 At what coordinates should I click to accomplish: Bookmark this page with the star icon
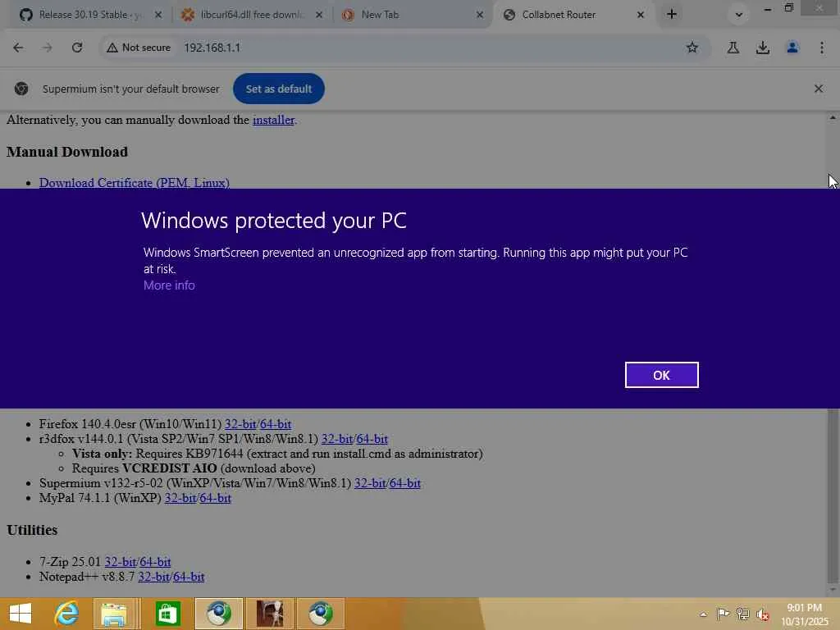click(692, 48)
